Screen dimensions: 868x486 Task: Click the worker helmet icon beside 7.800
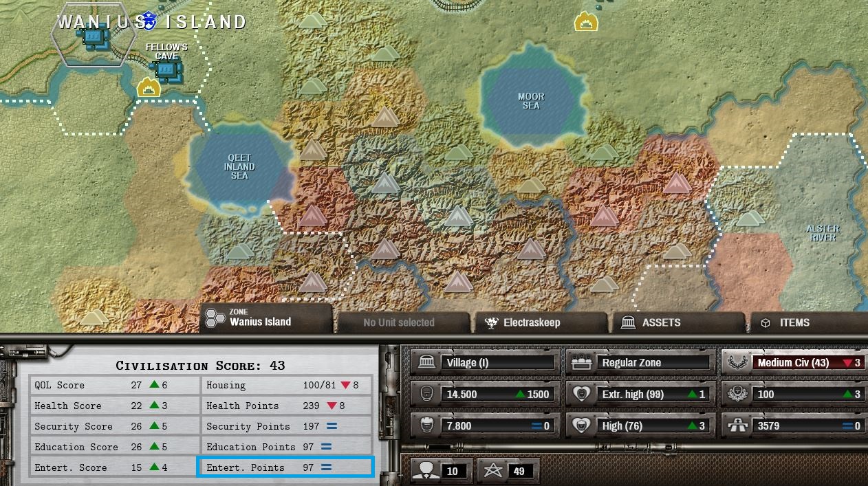[426, 426]
